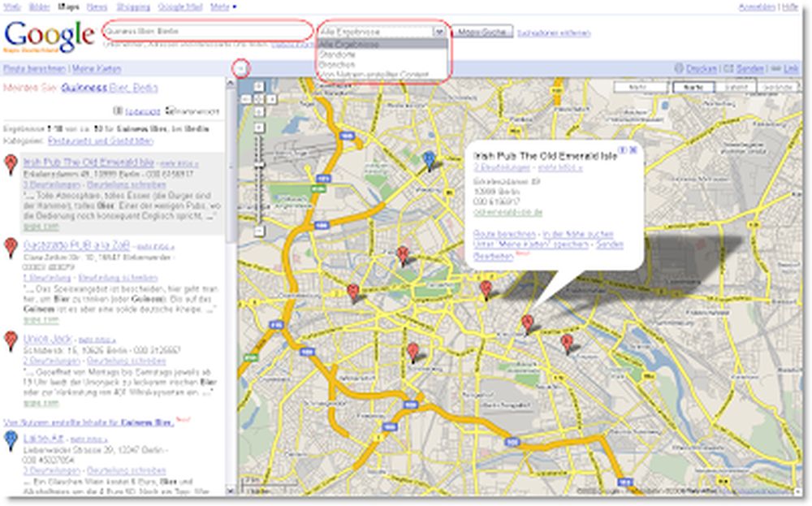812x506 pixels.
Task: Open 'Irish Pub The Old Emerald Isle' result link
Action: point(88,162)
